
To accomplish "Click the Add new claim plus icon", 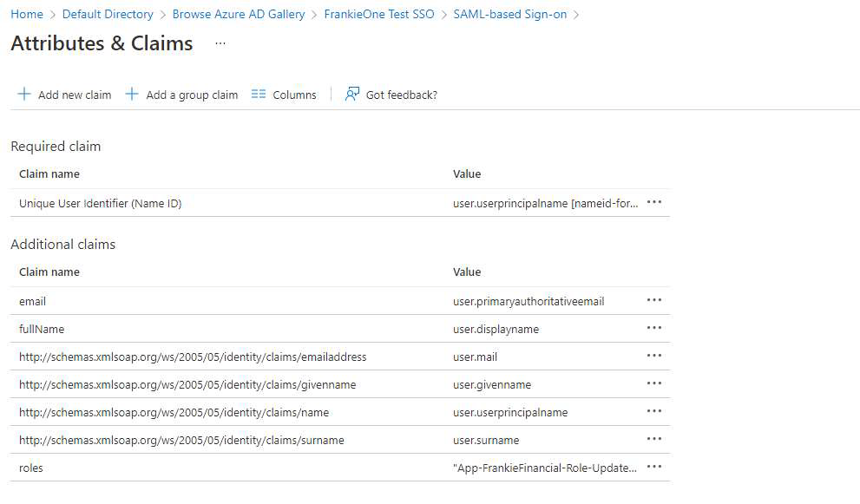I will (x=24, y=95).
